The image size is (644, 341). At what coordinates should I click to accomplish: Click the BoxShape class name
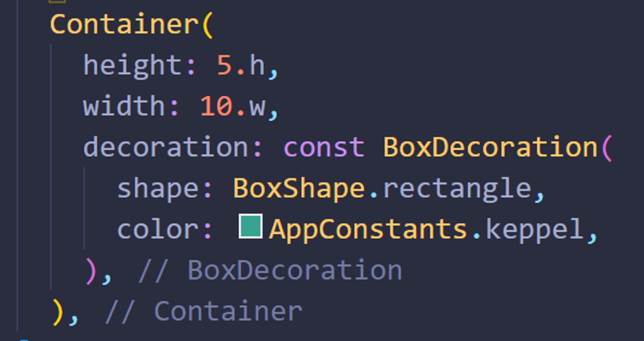[299, 189]
